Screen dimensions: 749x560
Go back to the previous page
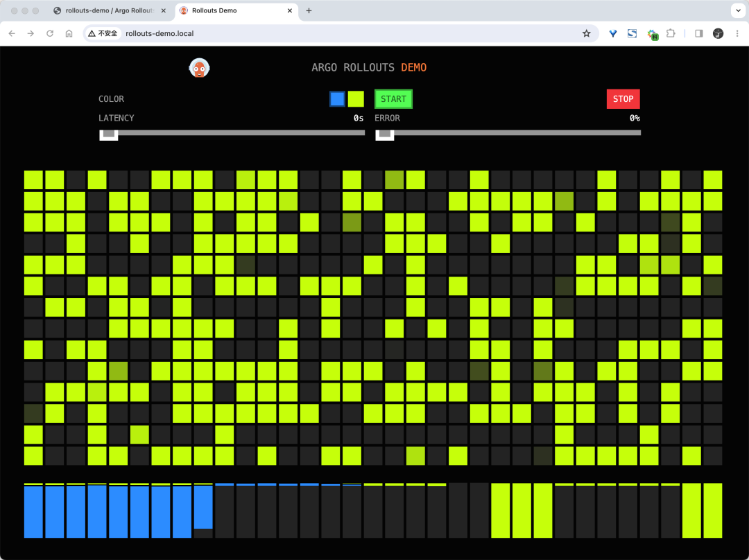coord(12,33)
